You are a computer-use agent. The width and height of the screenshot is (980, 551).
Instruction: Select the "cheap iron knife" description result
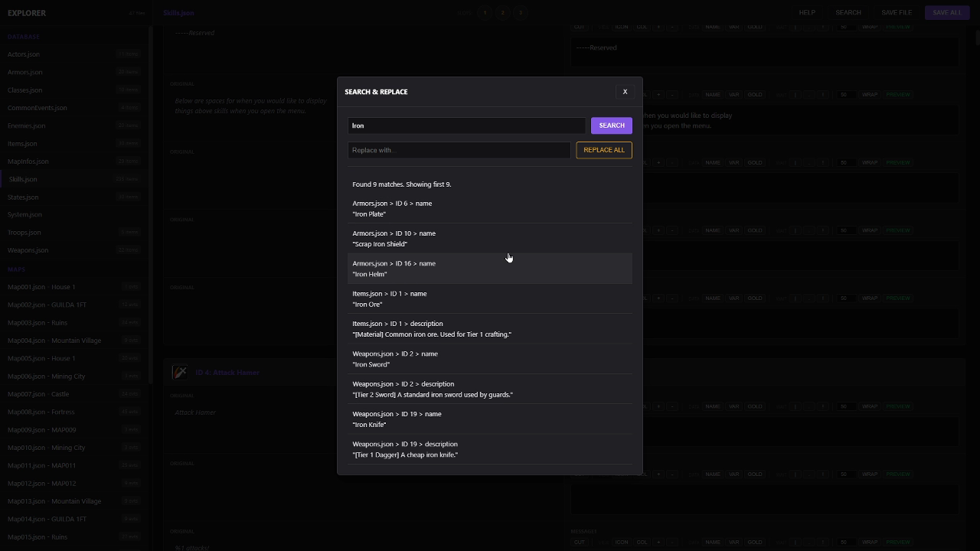[490, 449]
